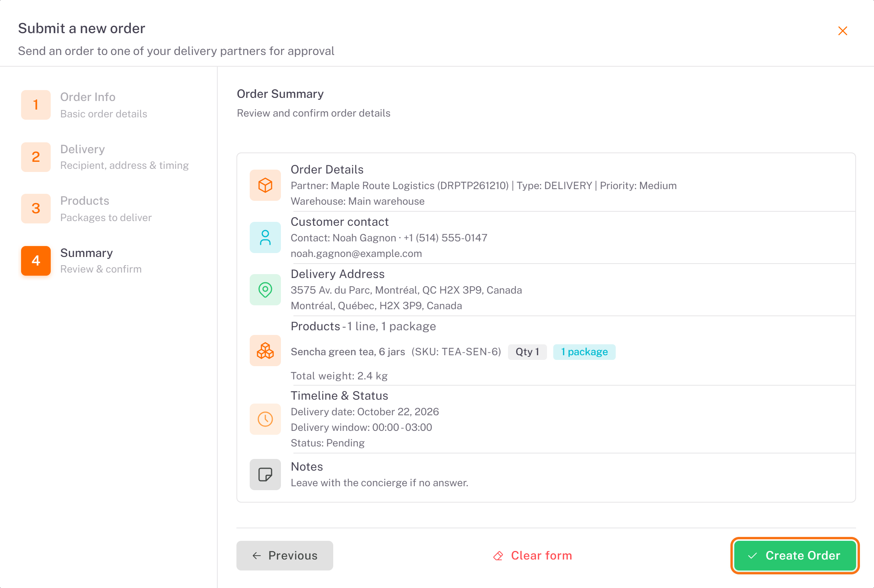Click the Qty 1 badge

click(x=528, y=352)
